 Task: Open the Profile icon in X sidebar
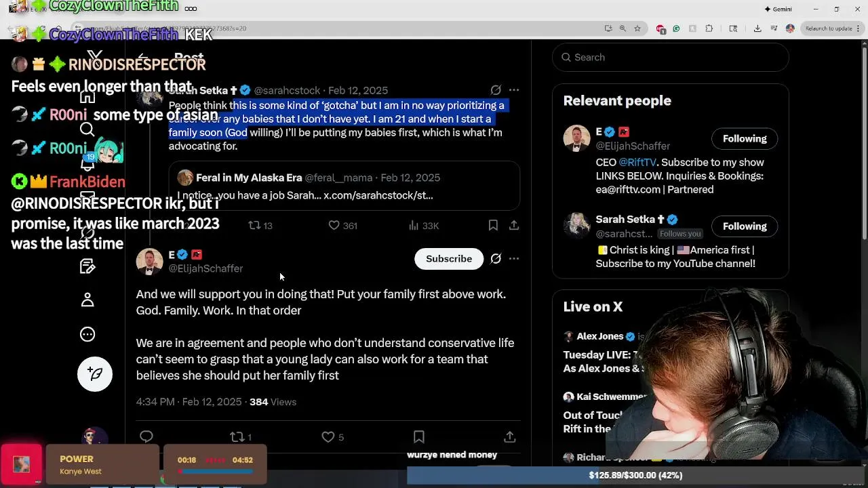pos(87,300)
